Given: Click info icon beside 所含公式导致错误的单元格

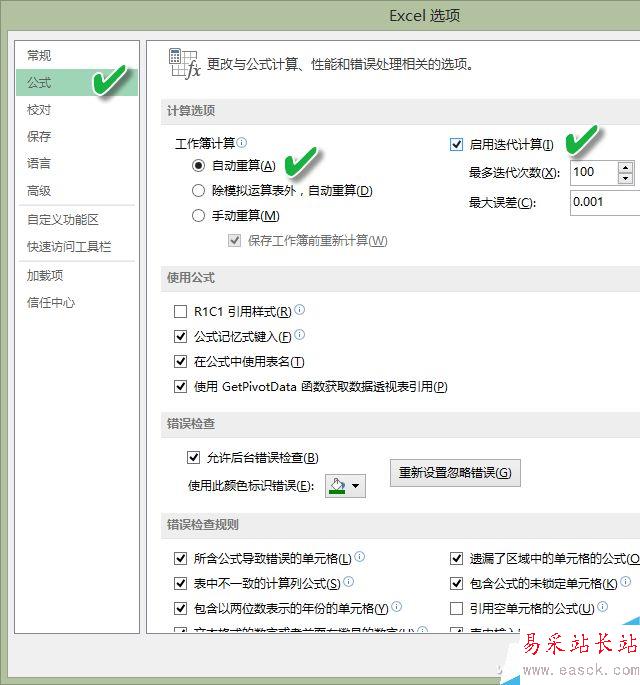Looking at the screenshot, I should coord(360,556).
